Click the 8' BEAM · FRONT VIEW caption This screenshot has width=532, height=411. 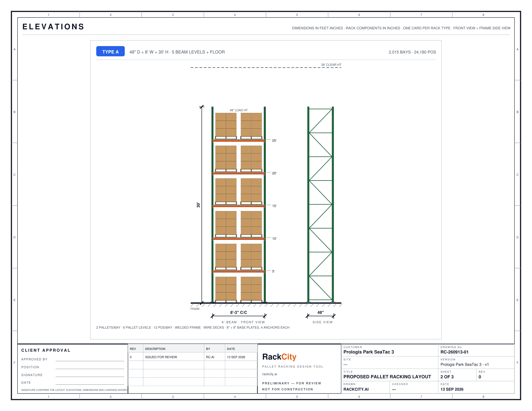click(x=243, y=322)
